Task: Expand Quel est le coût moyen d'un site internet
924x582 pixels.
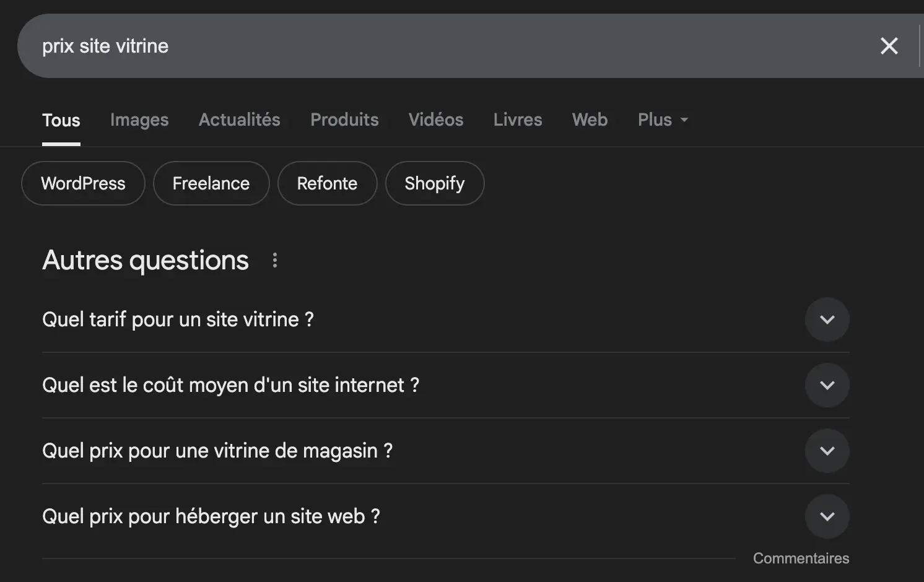Action: click(827, 385)
